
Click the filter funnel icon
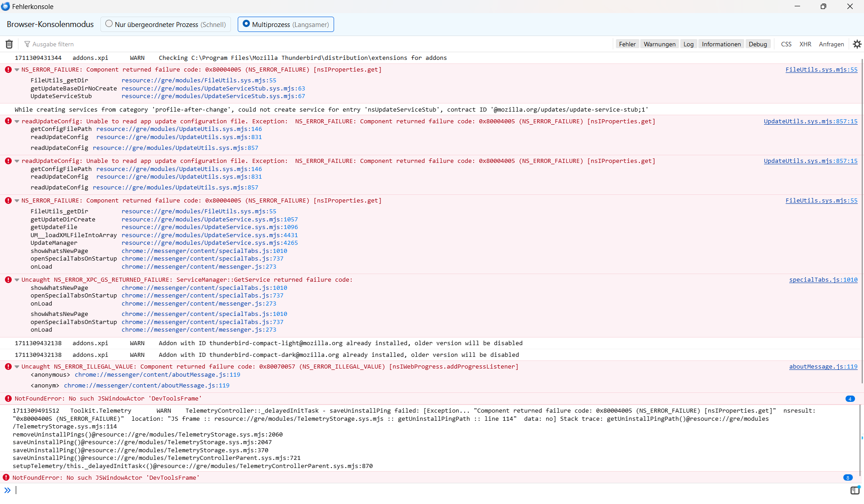coord(27,44)
